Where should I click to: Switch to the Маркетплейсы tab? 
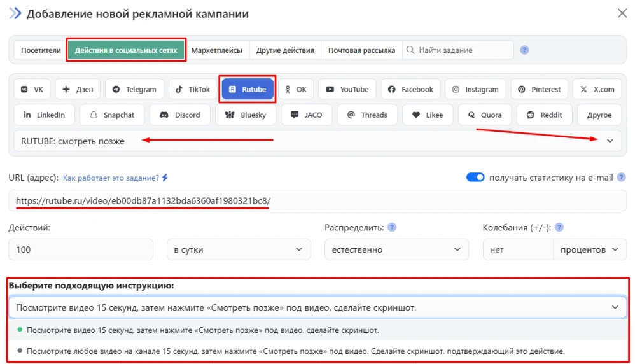(216, 50)
